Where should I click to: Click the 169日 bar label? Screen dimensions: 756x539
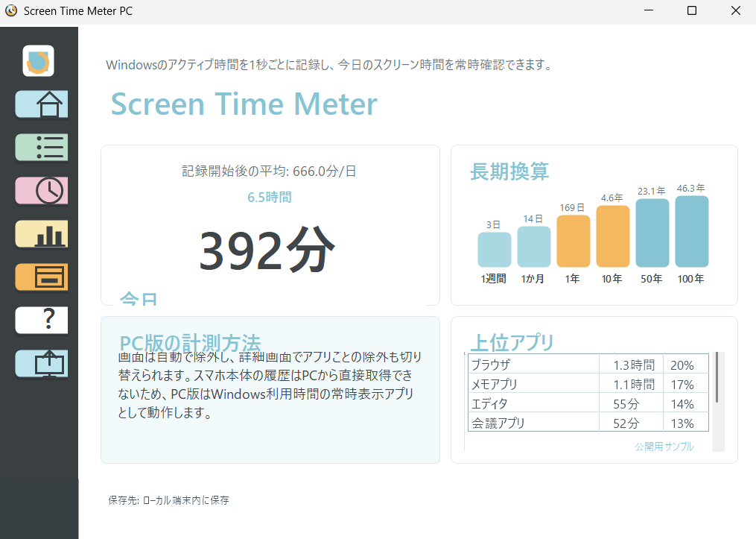[572, 207]
